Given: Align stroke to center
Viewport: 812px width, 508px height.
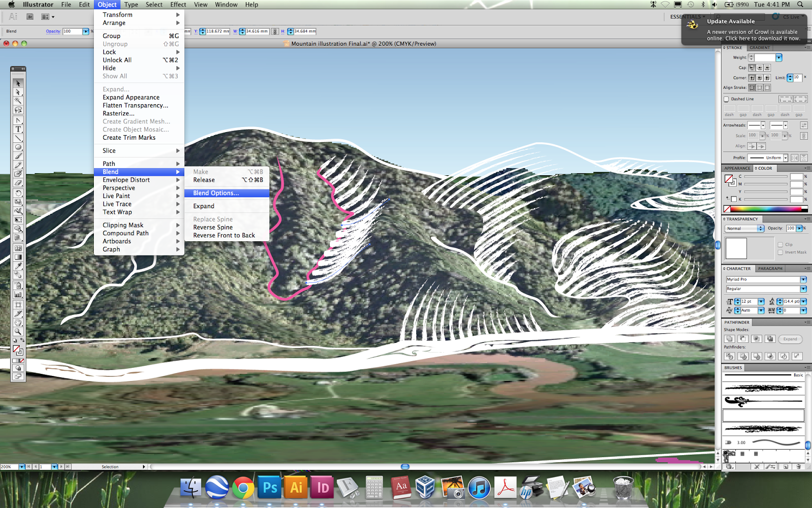Looking at the screenshot, I should [752, 87].
